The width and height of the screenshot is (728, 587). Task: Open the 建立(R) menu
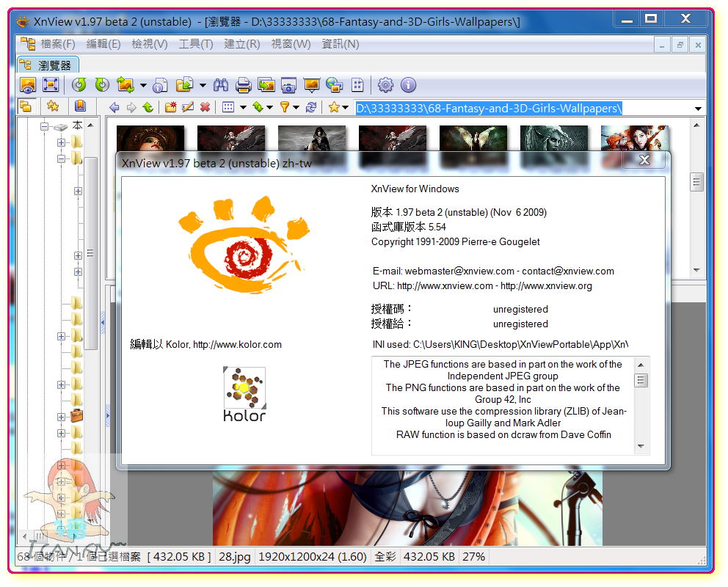[x=242, y=44]
